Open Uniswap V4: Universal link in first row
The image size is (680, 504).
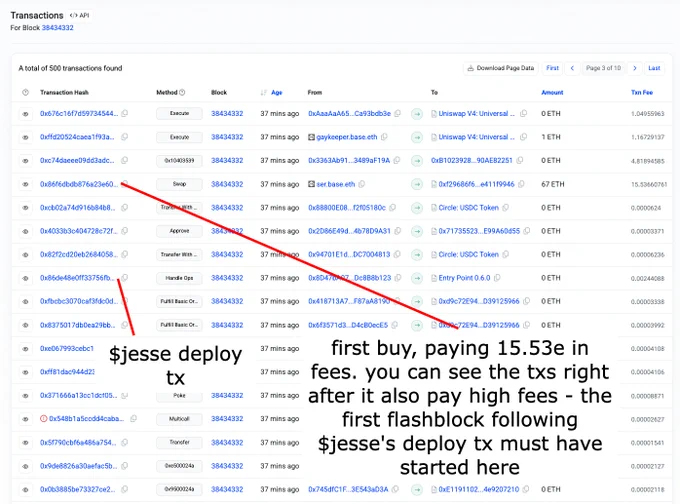(x=476, y=113)
